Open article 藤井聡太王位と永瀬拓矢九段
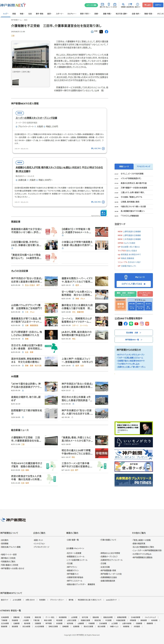The height and width of the screenshot is (644, 164). 77,307
